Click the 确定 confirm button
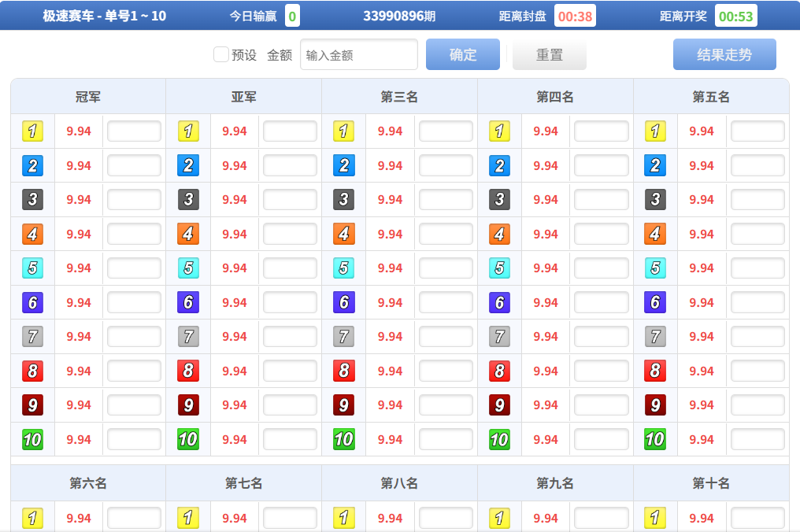Viewport: 800px width, 532px height. click(x=462, y=54)
